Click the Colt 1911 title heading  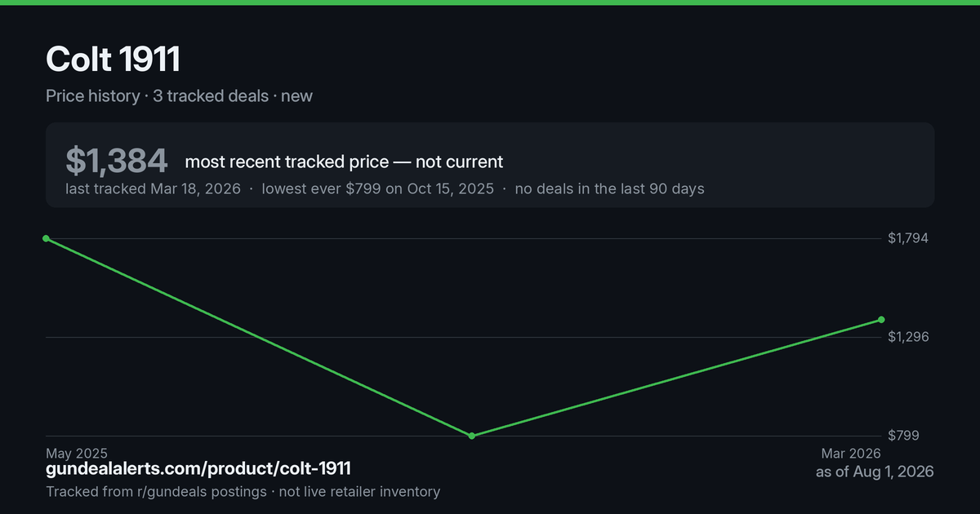(113, 60)
